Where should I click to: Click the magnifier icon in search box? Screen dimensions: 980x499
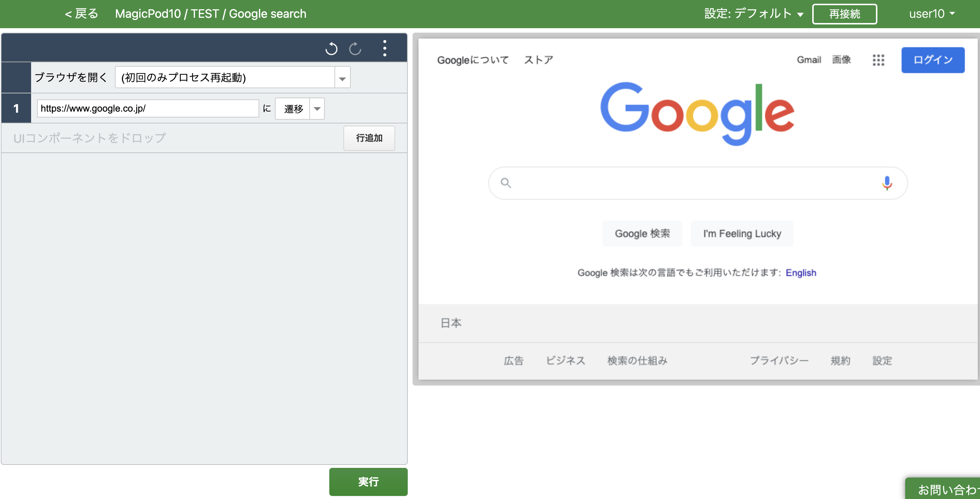tap(506, 183)
